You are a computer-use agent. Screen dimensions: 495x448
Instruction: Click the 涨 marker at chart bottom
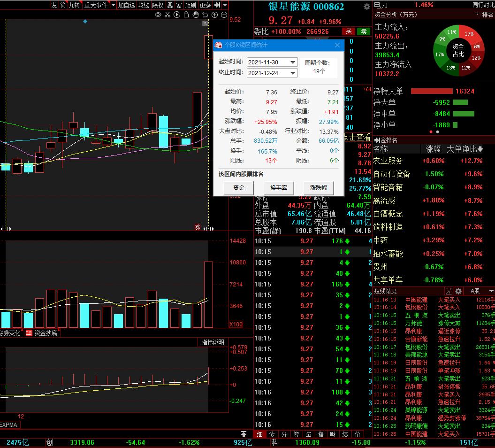click(198, 227)
